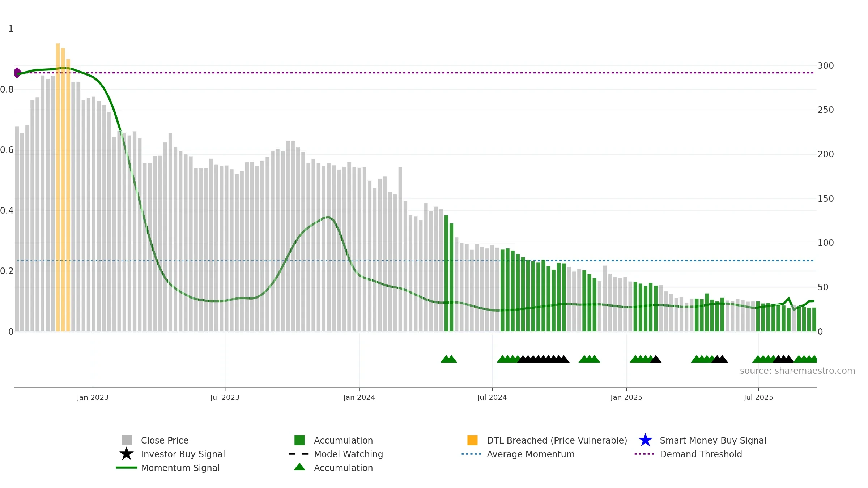Screen dimensions: 868x488
Task: Click the left axis value 0.8
Action: [x=7, y=90]
